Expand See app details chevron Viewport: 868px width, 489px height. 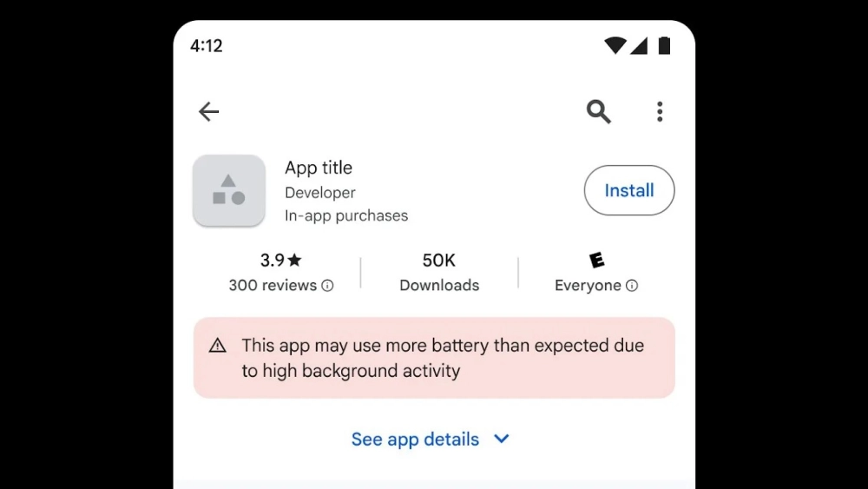pos(502,439)
